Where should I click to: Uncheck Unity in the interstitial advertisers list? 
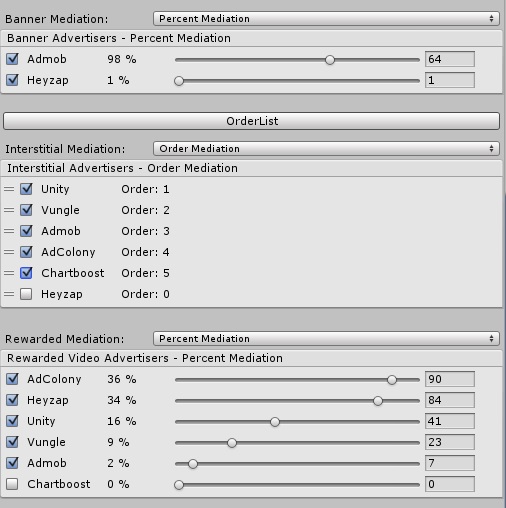point(26,189)
